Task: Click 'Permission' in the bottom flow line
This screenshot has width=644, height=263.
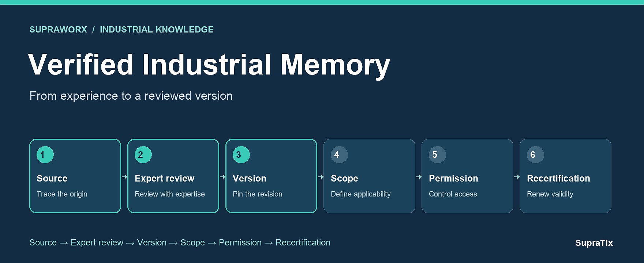Action: 240,243
